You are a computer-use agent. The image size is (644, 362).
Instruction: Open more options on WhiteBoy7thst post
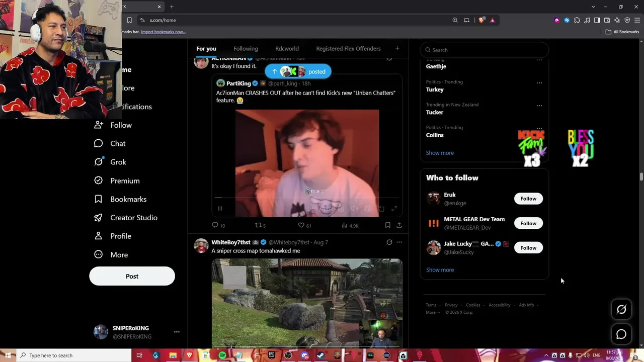[x=399, y=242]
